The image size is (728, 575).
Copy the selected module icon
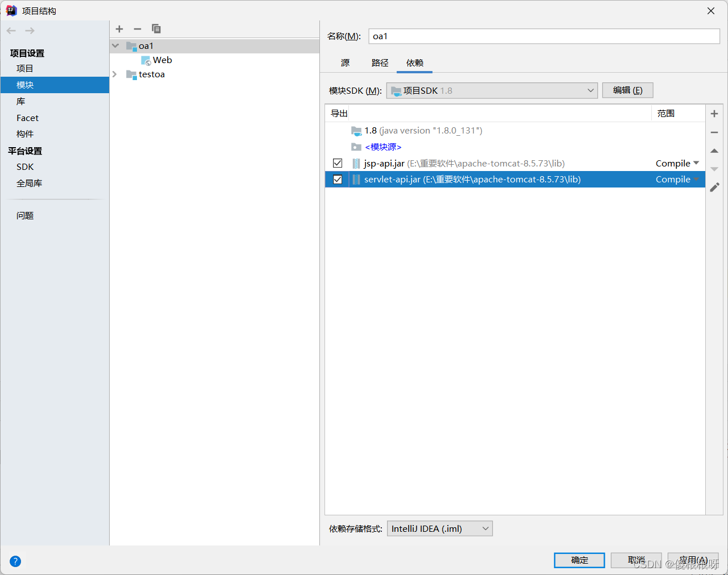point(156,29)
